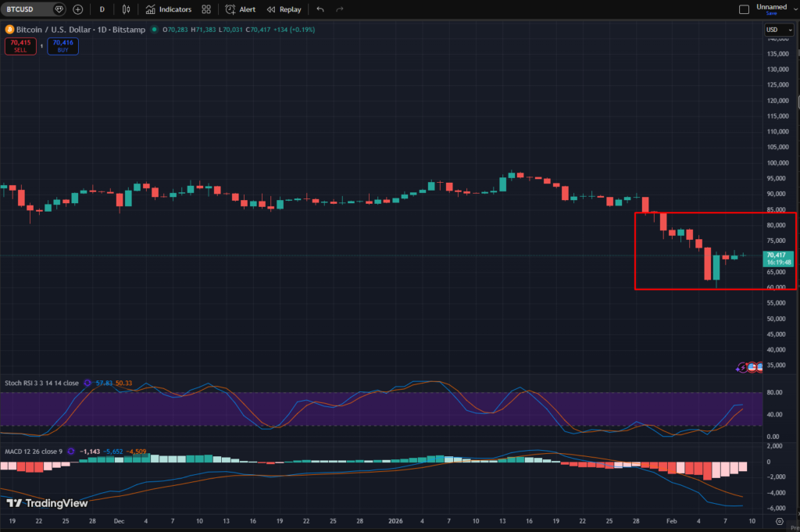
Task: Save the layout using the Save link
Action: pos(771,13)
